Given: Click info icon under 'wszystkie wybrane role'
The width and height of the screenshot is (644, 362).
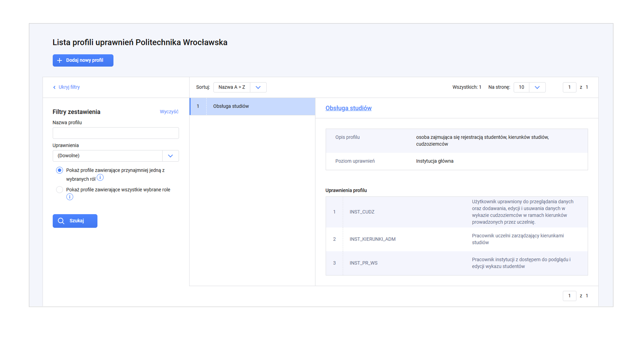Looking at the screenshot, I should (x=70, y=197).
